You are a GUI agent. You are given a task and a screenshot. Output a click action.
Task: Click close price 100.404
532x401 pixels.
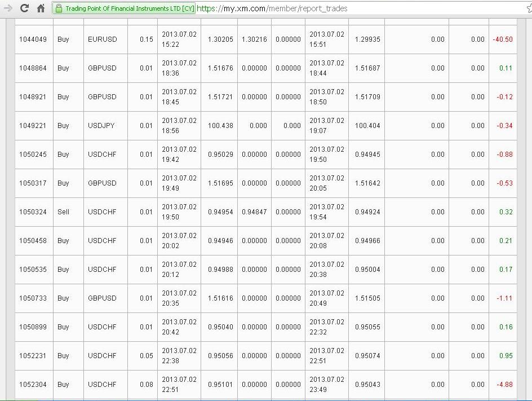coord(367,126)
